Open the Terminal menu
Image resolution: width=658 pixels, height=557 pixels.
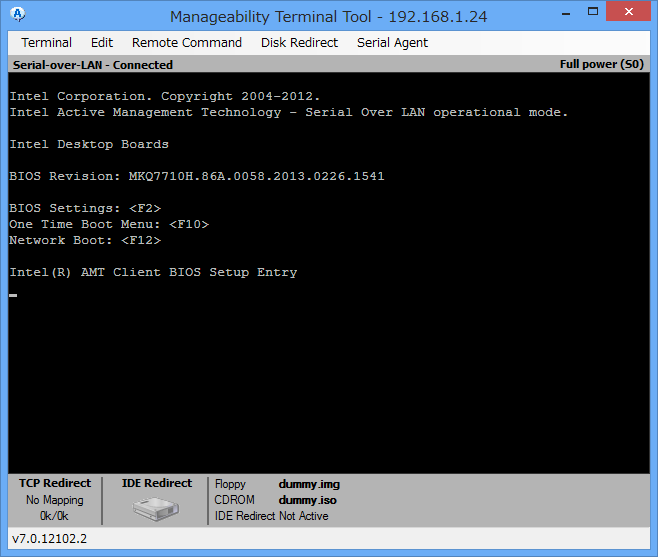point(47,43)
